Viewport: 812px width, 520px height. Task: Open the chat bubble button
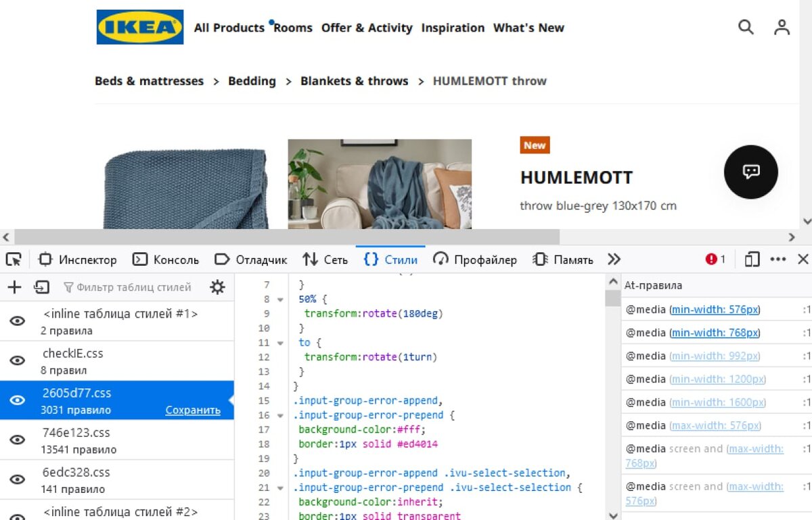(x=751, y=172)
